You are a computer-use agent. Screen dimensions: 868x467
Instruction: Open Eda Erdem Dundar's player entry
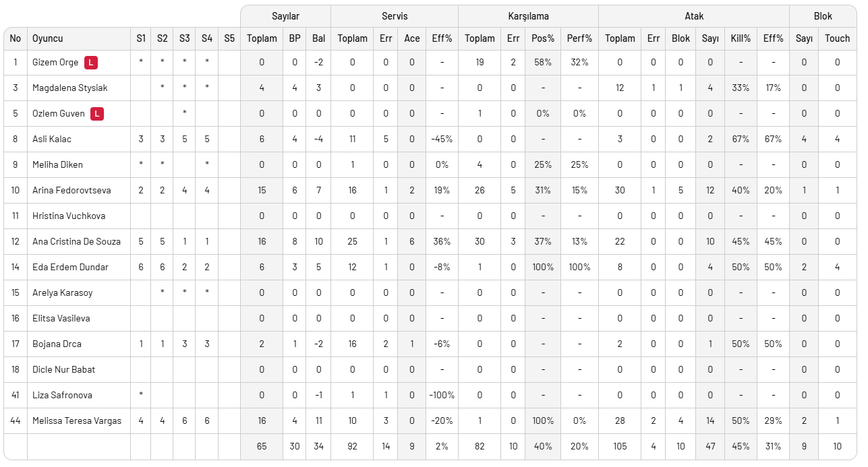pos(70,268)
